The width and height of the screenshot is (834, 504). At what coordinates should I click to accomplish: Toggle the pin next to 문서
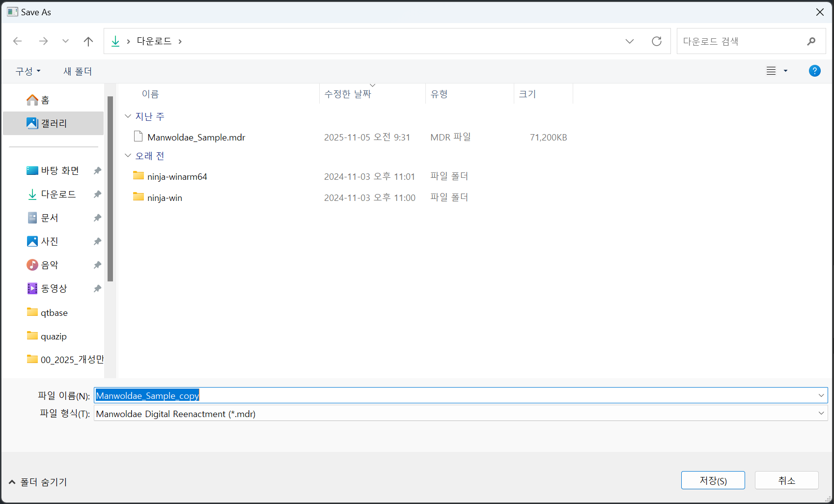click(97, 218)
